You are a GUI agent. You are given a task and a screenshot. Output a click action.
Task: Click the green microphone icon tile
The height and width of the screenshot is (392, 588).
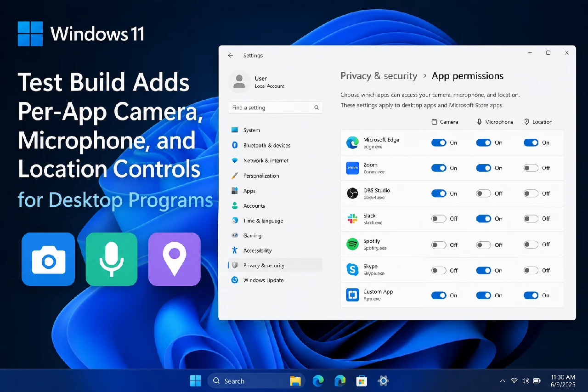click(112, 259)
